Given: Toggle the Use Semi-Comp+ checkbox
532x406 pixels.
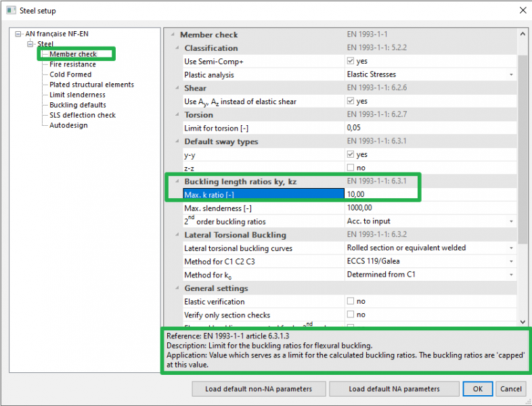Looking at the screenshot, I should [x=350, y=62].
